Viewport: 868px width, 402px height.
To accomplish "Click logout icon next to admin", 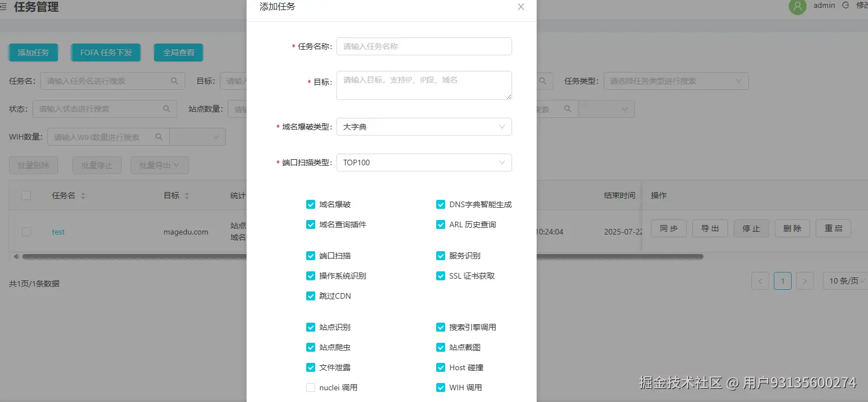I will pos(846,5).
